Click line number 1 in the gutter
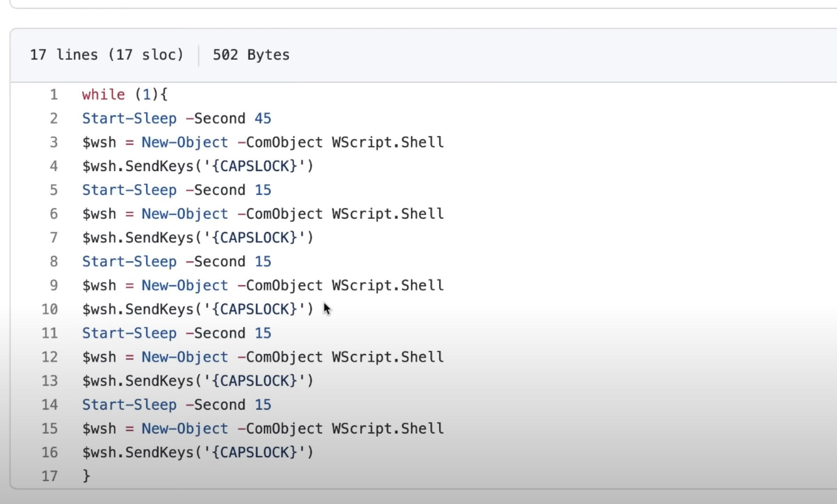This screenshot has height=504, width=837. (54, 94)
